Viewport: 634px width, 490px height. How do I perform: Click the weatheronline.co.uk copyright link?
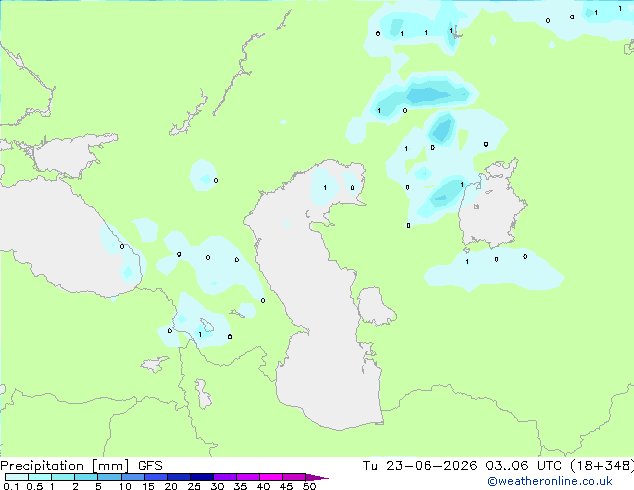coord(550,481)
